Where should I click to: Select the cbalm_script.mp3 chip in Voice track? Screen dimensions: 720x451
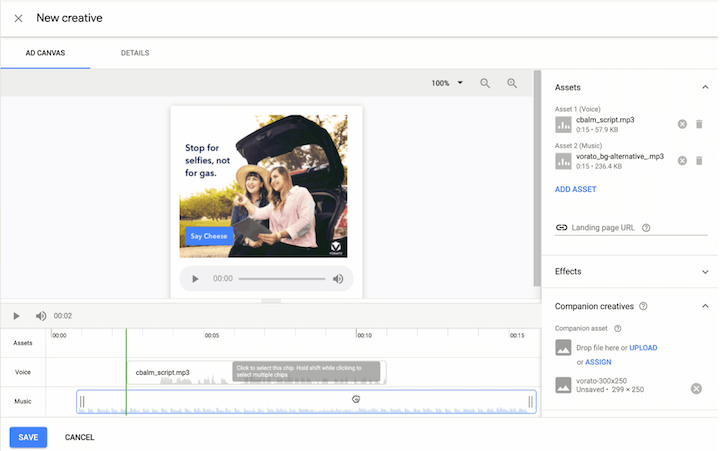pyautogui.click(x=256, y=372)
